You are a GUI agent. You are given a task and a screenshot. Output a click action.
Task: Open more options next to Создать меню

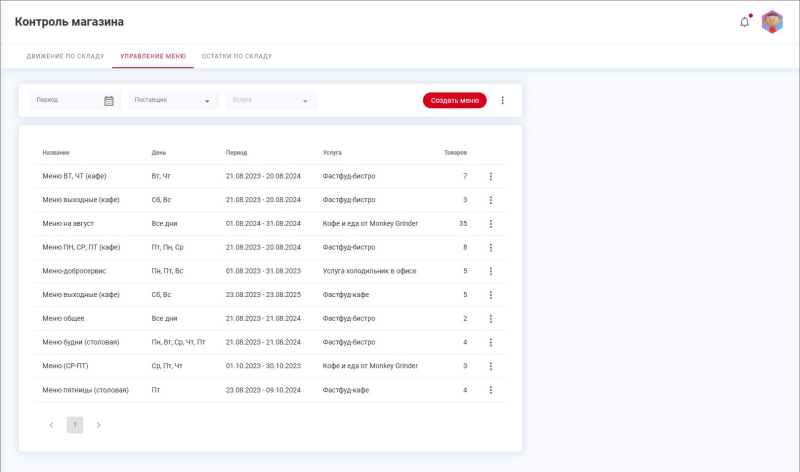[x=503, y=100]
